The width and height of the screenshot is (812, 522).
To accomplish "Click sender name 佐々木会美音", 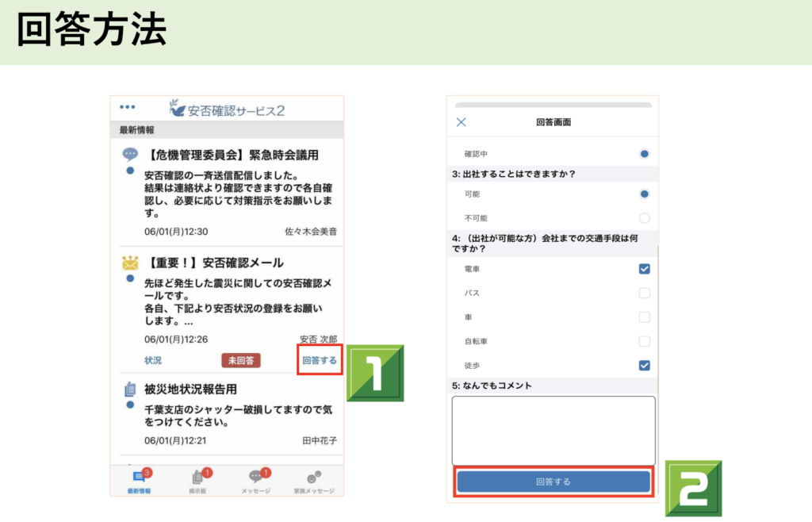I will [311, 232].
